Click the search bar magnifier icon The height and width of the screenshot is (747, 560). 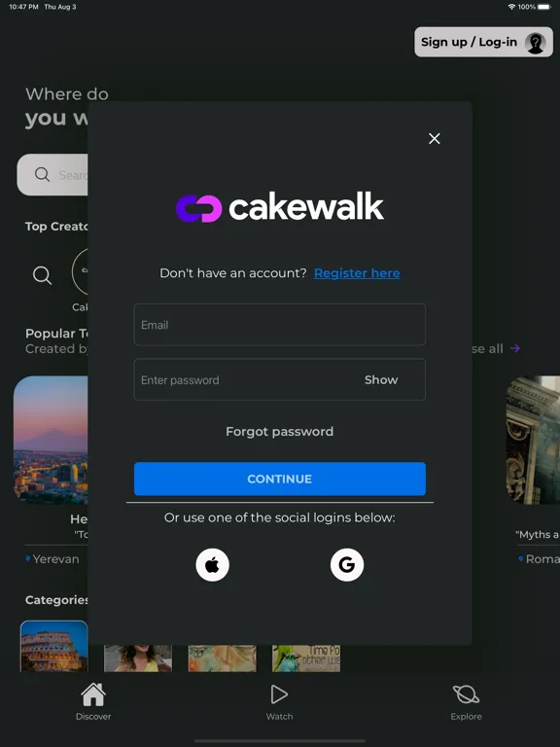tap(42, 174)
